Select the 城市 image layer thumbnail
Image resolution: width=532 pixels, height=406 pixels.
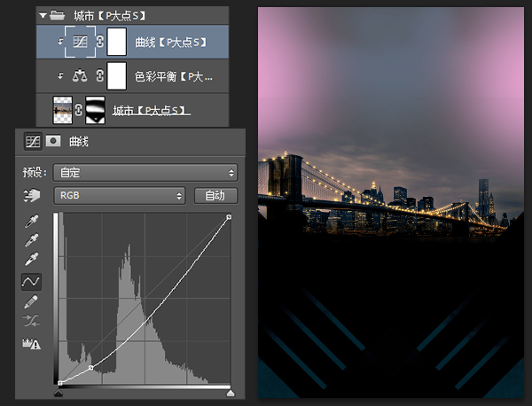[x=63, y=110]
